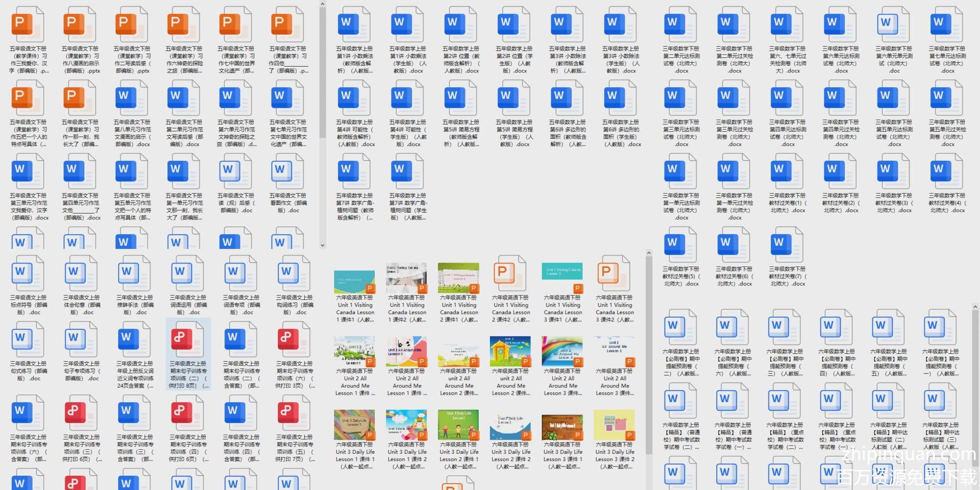Select file name 三年级语文上册 修辞手法
The width and height of the screenshot is (980, 490).
pos(135,305)
